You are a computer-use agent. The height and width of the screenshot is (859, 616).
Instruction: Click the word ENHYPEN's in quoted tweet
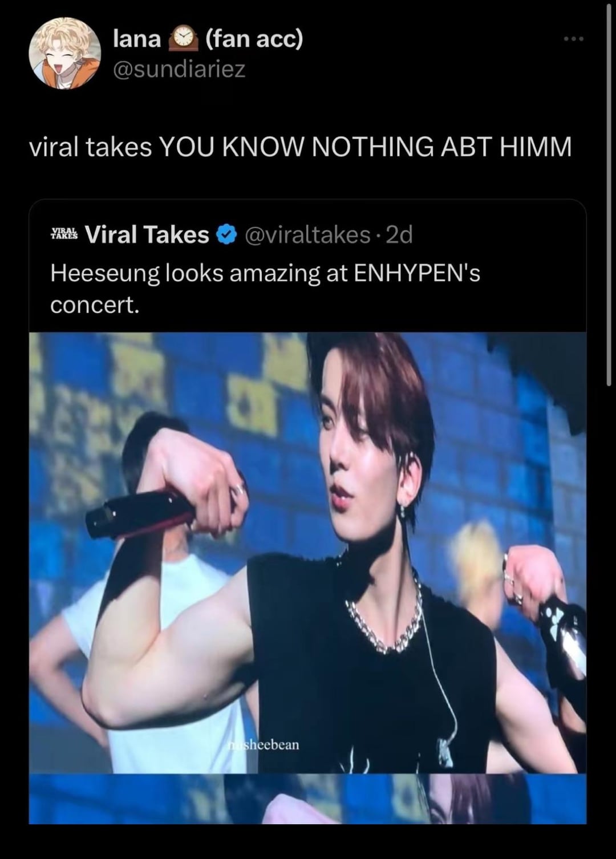point(417,273)
